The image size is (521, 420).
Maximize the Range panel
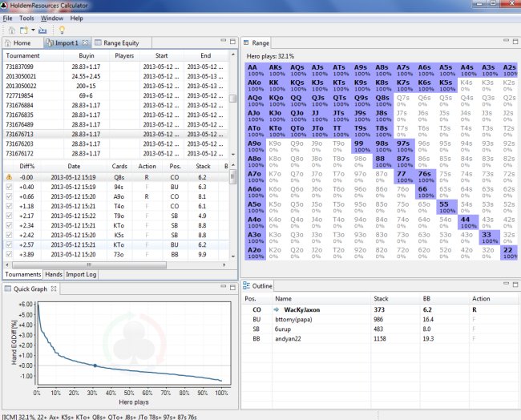(515, 42)
